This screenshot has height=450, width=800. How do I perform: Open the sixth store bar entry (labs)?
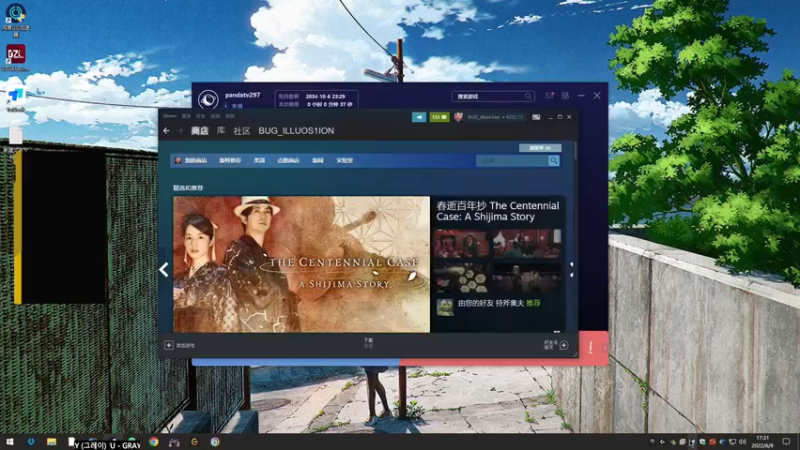[x=344, y=160]
